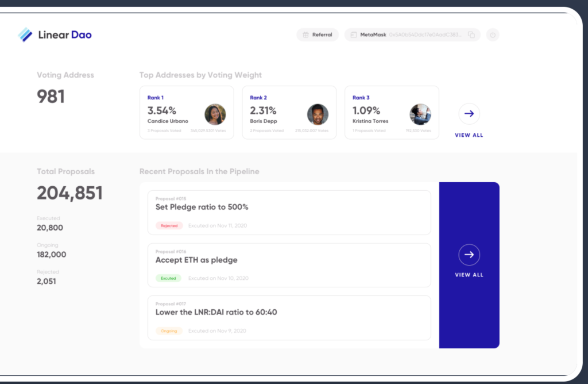The width and height of the screenshot is (588, 384).
Task: Click the 2.31% voting weight value
Action: pyautogui.click(x=263, y=111)
